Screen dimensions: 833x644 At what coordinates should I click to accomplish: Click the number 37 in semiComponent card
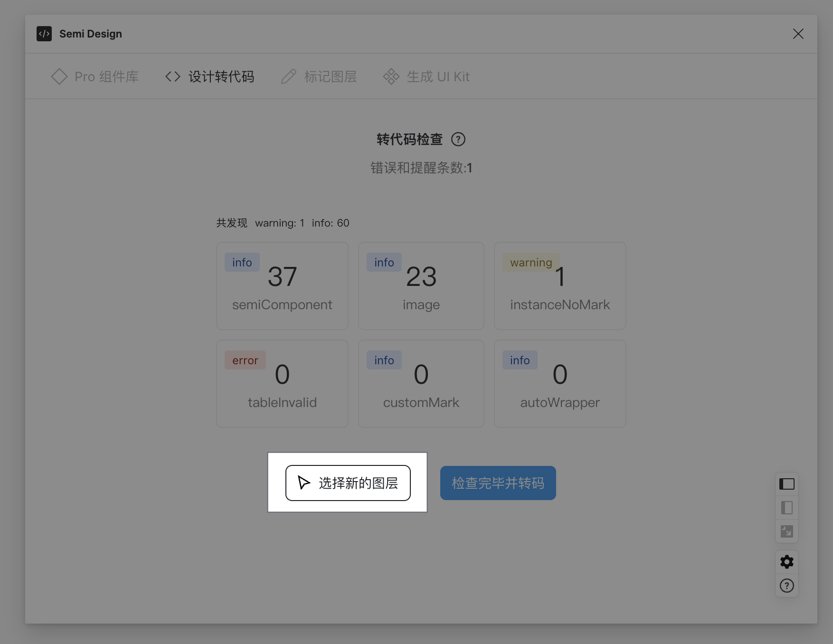282,276
